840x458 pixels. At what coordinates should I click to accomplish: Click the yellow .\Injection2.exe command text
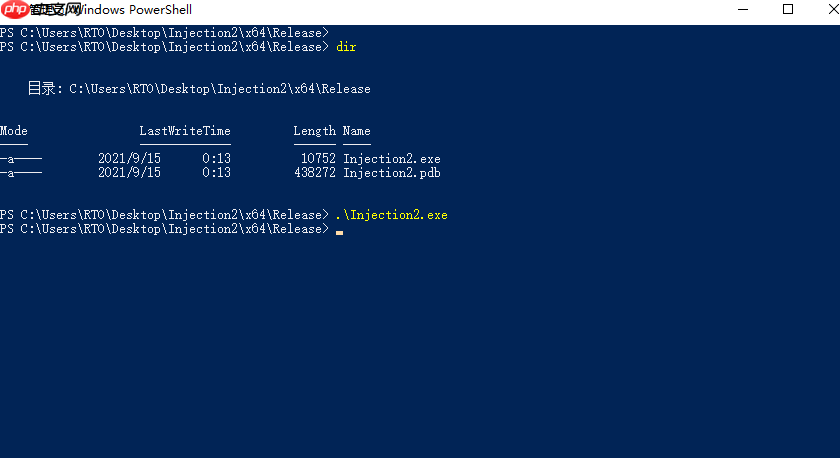tap(391, 215)
